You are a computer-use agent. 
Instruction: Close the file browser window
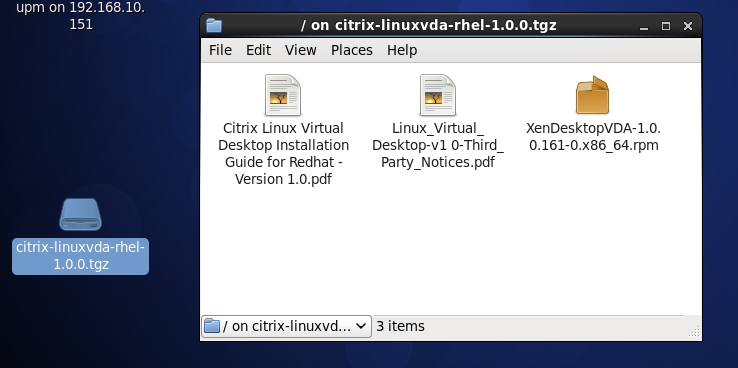point(688,26)
